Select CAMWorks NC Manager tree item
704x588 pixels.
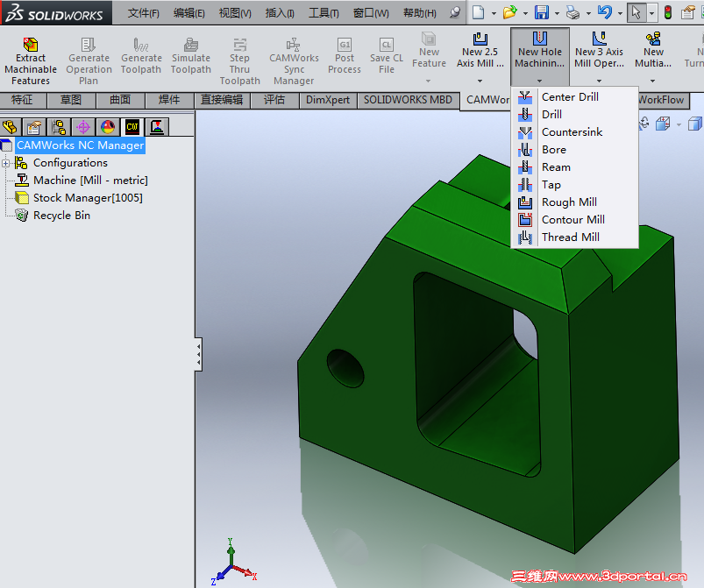81,145
